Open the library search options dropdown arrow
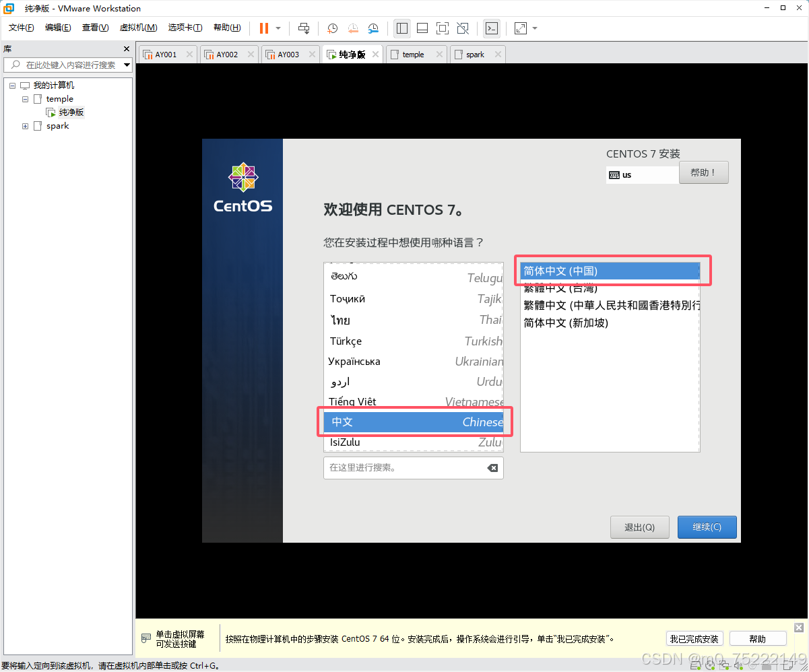Image resolution: width=809 pixels, height=672 pixels. tap(127, 65)
